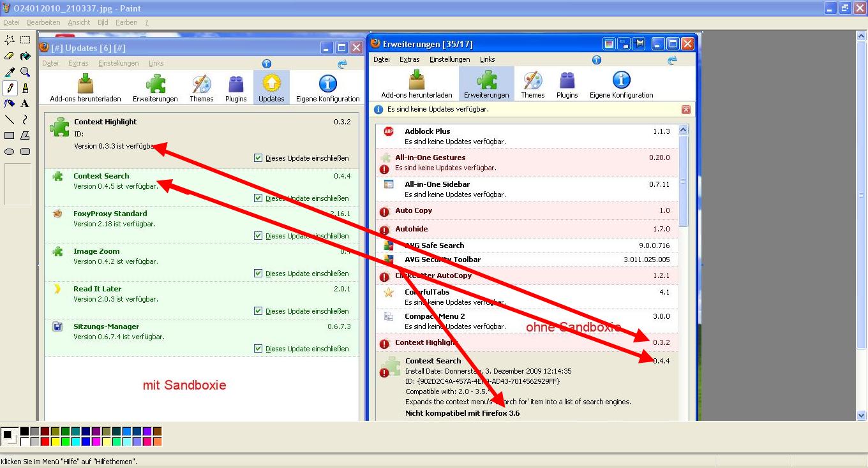This screenshot has height=468, width=868.
Task: Toggle update checkbox for Context Highlight
Action: 258,158
